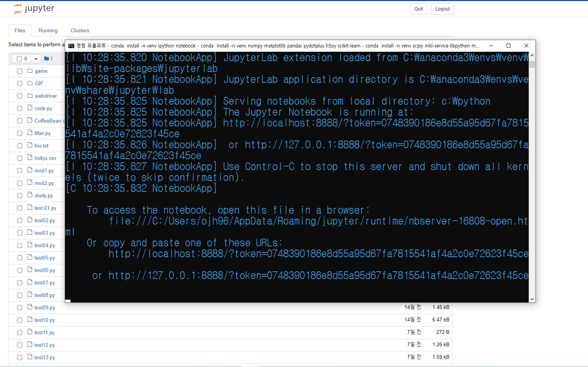The height and width of the screenshot is (367, 588).
Task: Click the 6.47 kB file size
Action: point(441,320)
